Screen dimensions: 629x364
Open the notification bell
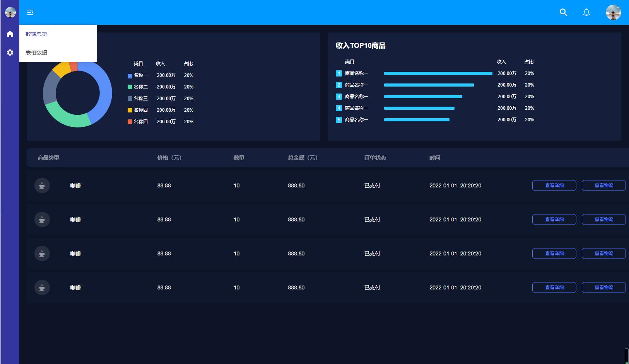coord(586,12)
